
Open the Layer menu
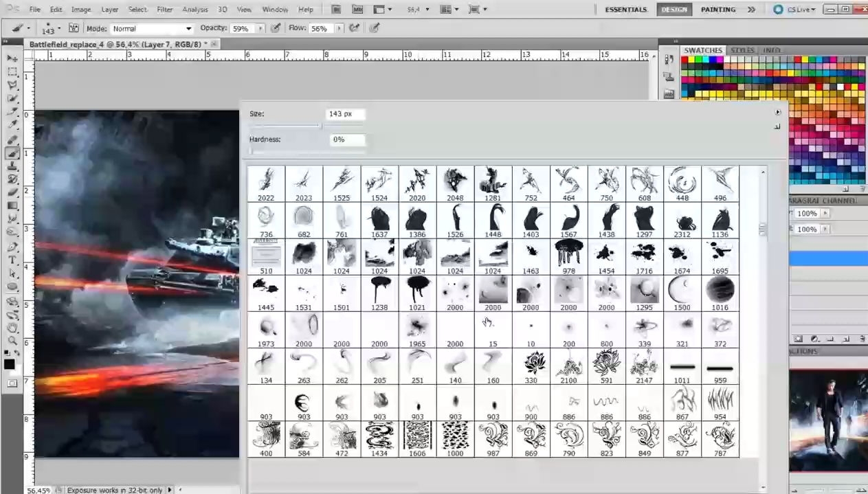(x=109, y=10)
